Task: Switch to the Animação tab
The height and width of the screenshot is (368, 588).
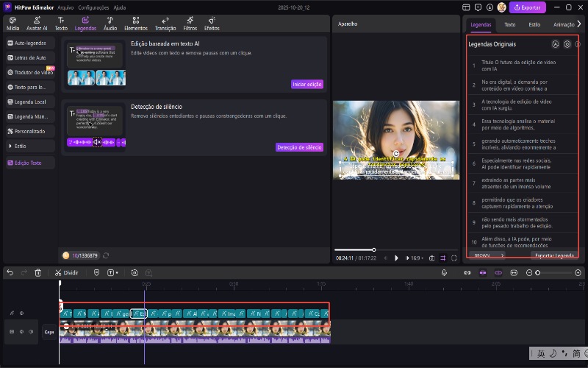Action: tap(563, 24)
